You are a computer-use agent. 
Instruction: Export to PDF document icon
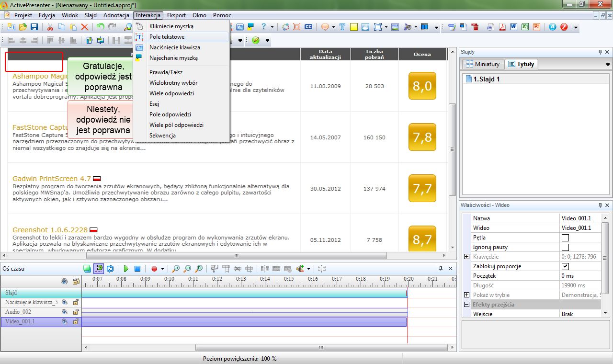point(502,27)
